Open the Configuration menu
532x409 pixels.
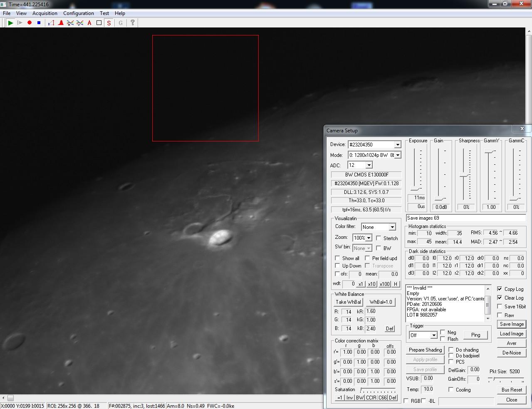[79, 13]
